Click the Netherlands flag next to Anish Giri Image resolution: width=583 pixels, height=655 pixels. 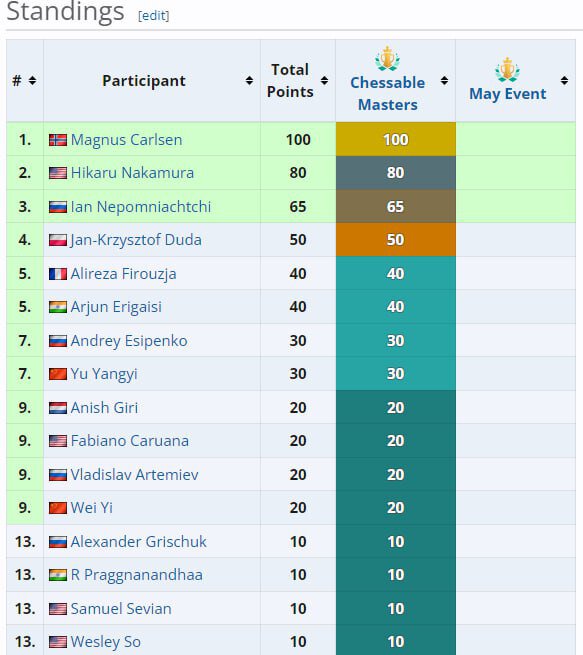[58, 408]
